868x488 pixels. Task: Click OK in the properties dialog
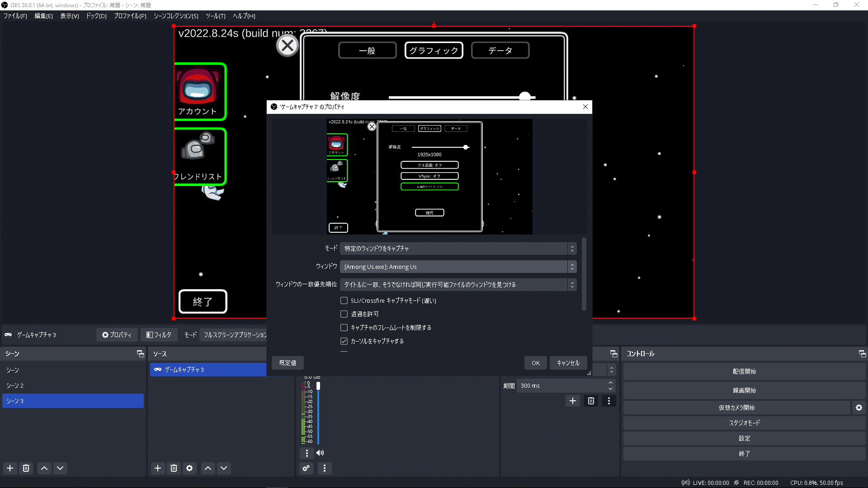coord(535,363)
